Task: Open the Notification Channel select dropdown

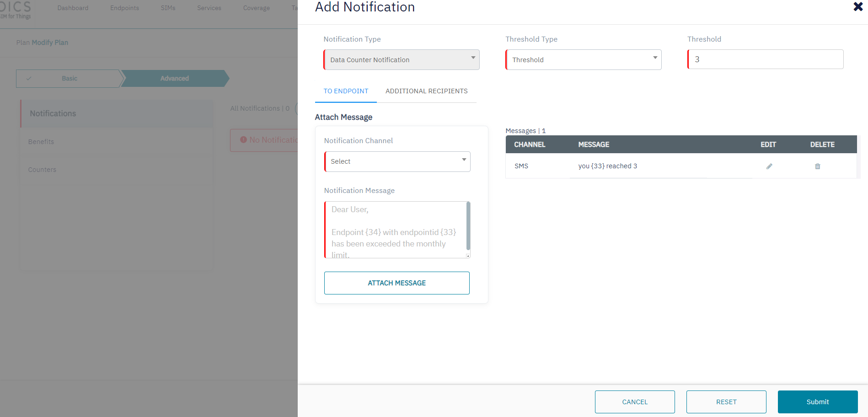Action: coord(397,162)
